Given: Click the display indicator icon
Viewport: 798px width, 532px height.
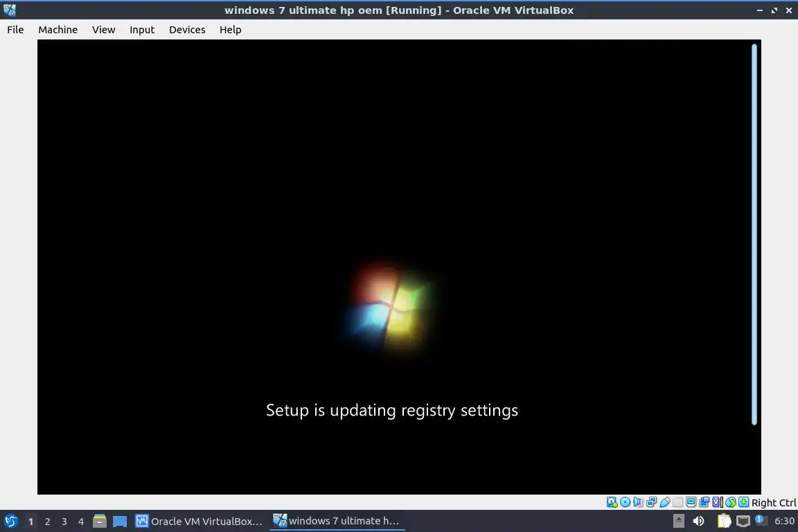Looking at the screenshot, I should [691, 502].
